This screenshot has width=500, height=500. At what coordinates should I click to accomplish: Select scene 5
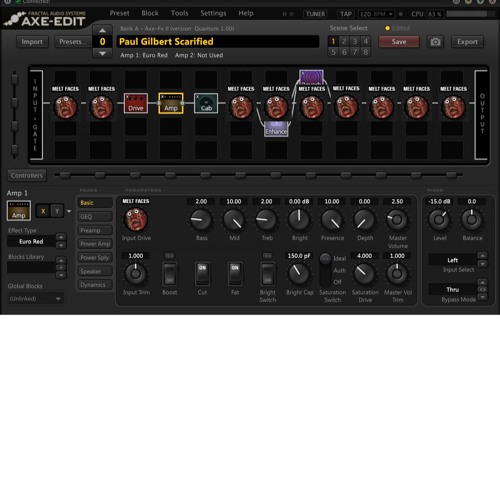tap(333, 52)
